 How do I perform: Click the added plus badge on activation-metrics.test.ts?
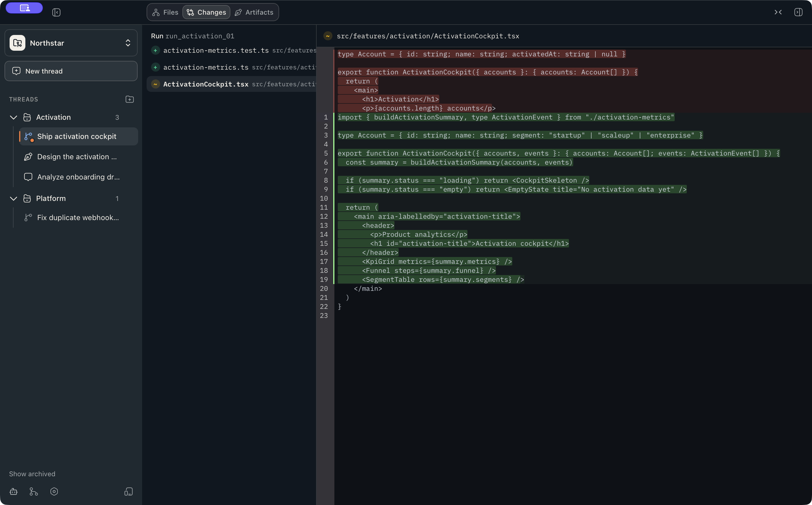pos(155,50)
